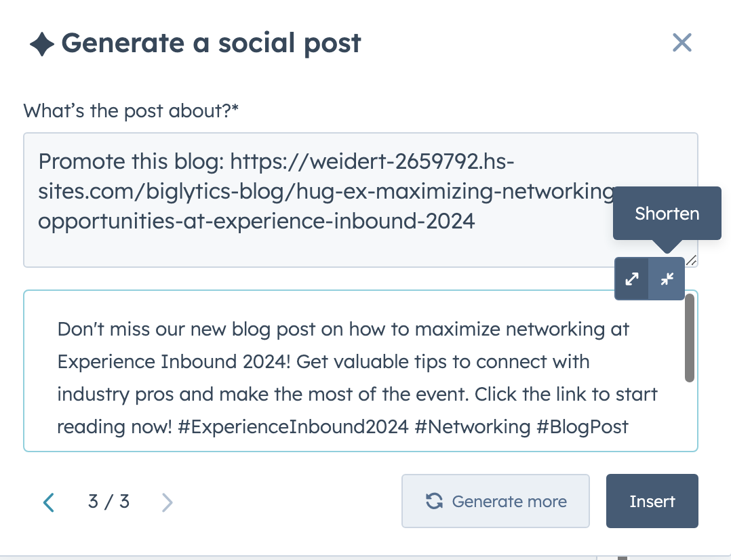The height and width of the screenshot is (560, 731).
Task: Open the Shorten tooltip option
Action: [x=666, y=214]
